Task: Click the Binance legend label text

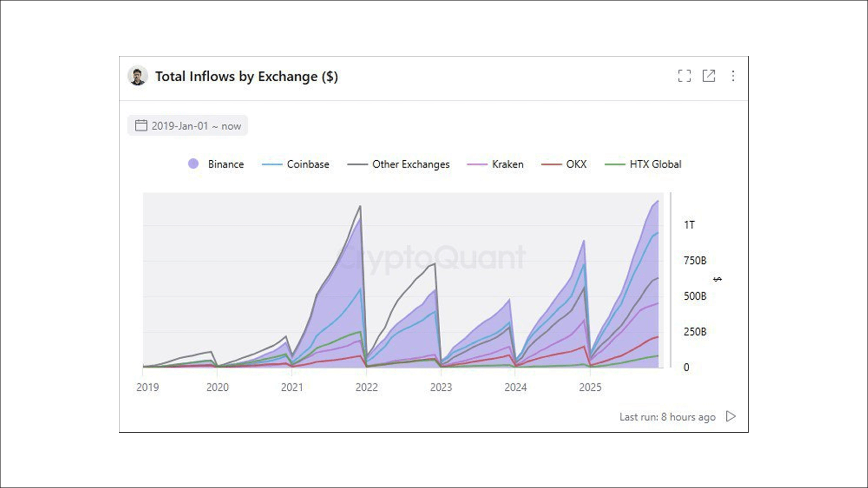Action: coord(226,164)
